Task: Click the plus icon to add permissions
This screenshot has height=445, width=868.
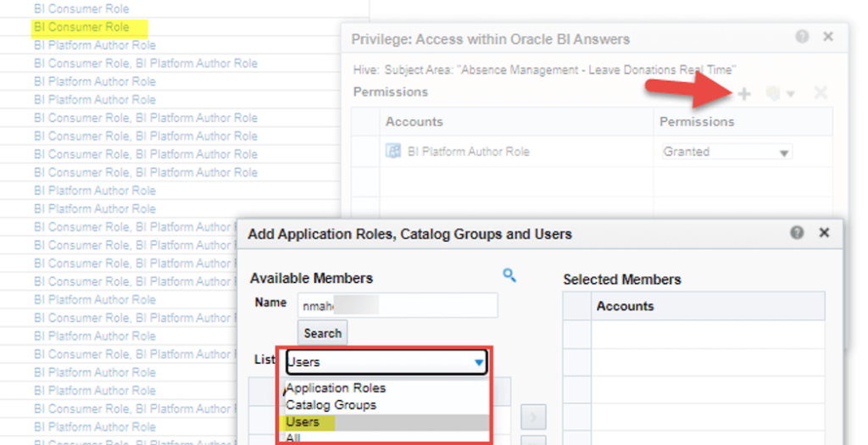Action: 744,94
